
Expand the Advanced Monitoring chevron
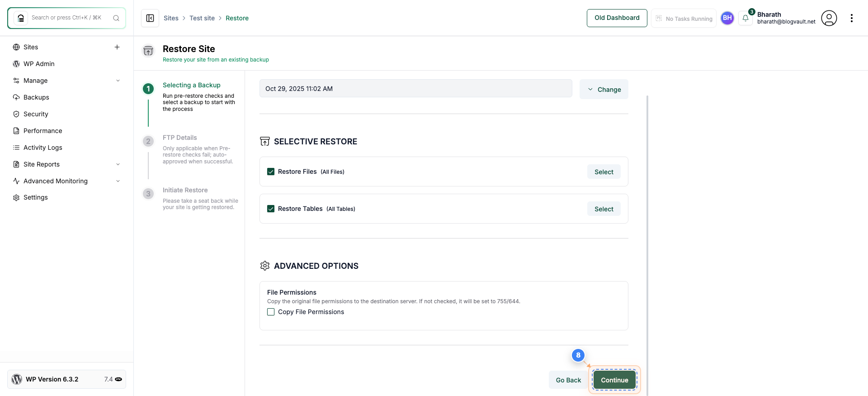tap(118, 181)
